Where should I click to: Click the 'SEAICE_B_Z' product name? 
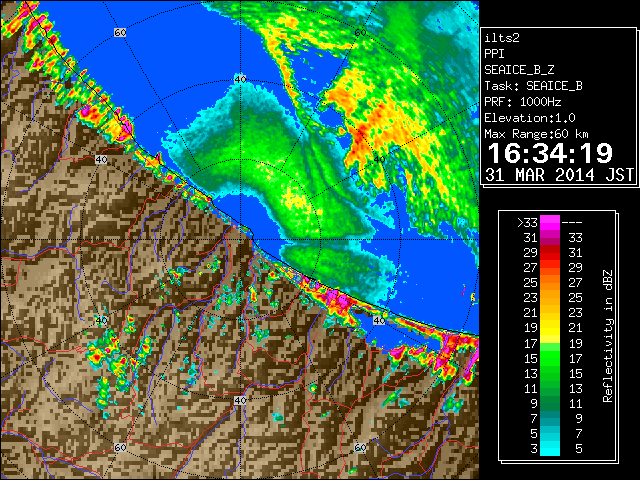[519, 70]
